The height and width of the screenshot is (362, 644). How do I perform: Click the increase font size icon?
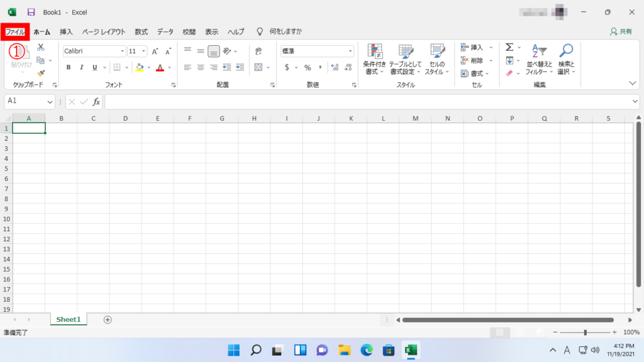(x=155, y=52)
